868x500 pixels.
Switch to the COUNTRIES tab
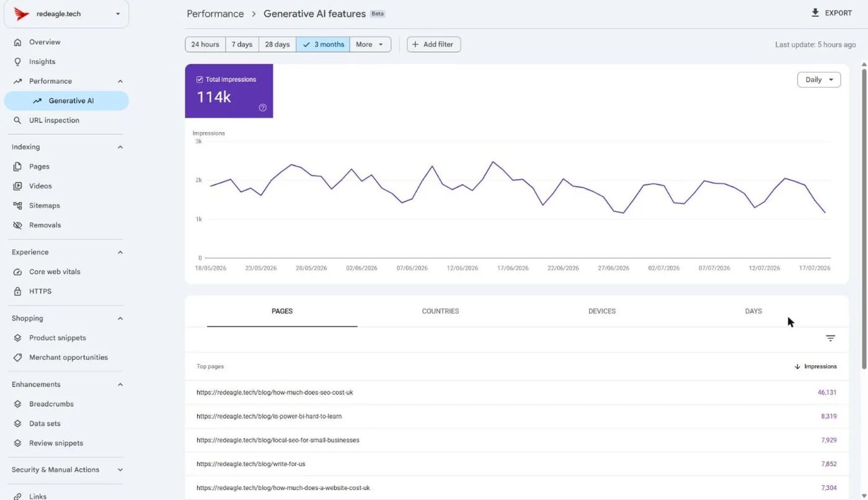(x=441, y=311)
